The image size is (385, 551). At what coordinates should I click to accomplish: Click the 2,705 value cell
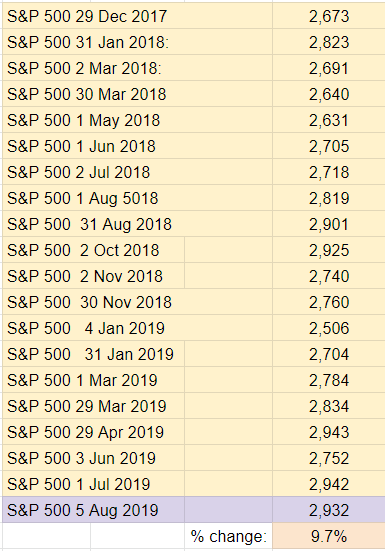(329, 146)
